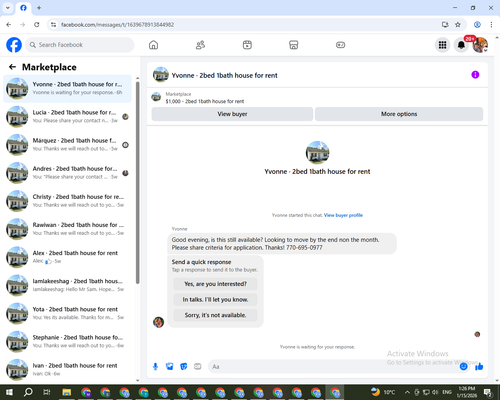Click the More options button

[399, 114]
